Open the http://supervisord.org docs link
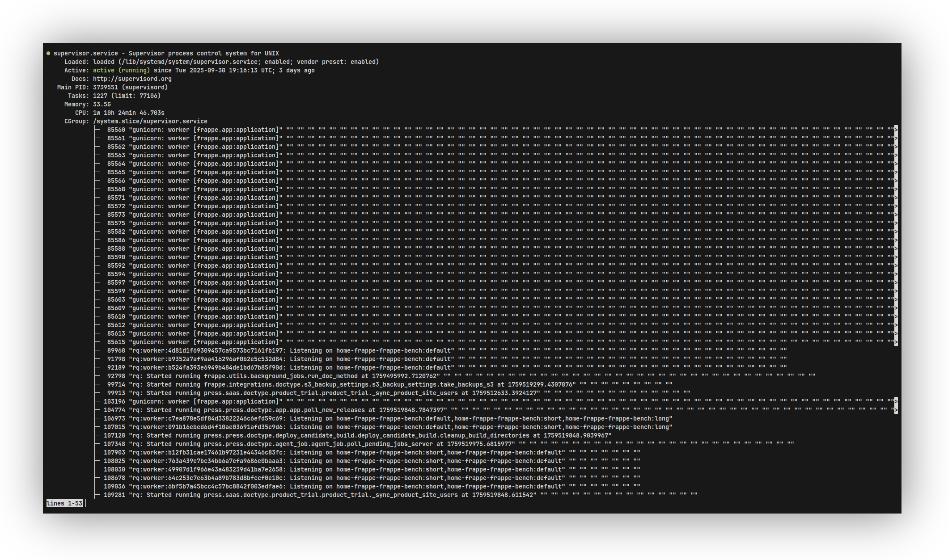 132,79
